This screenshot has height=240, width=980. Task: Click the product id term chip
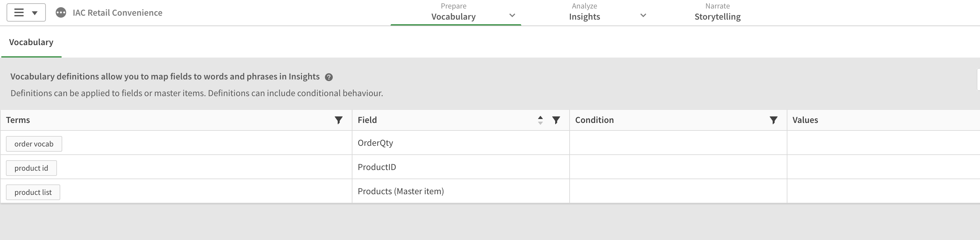[31, 168]
